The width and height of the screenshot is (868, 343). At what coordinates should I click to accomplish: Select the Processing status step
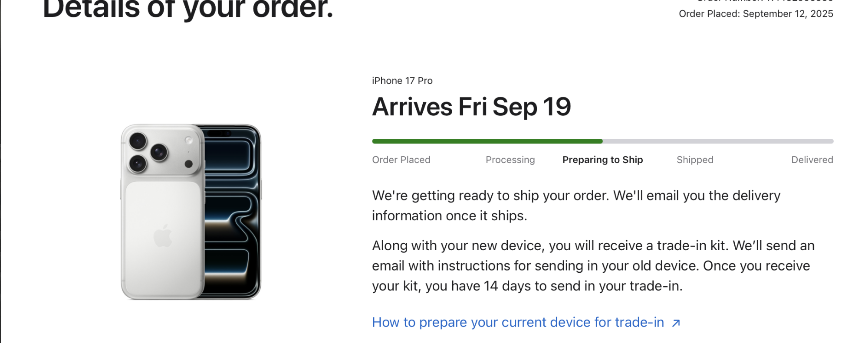(x=510, y=160)
